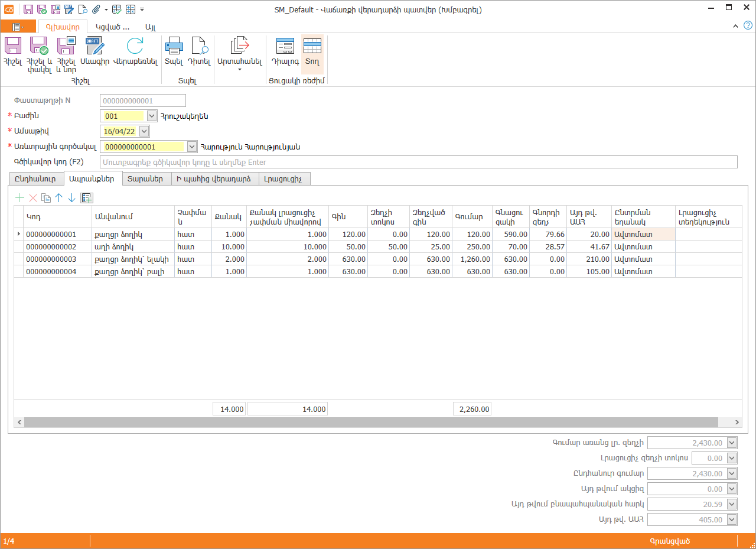Switch to the Այլ ribbon tab

click(x=151, y=27)
